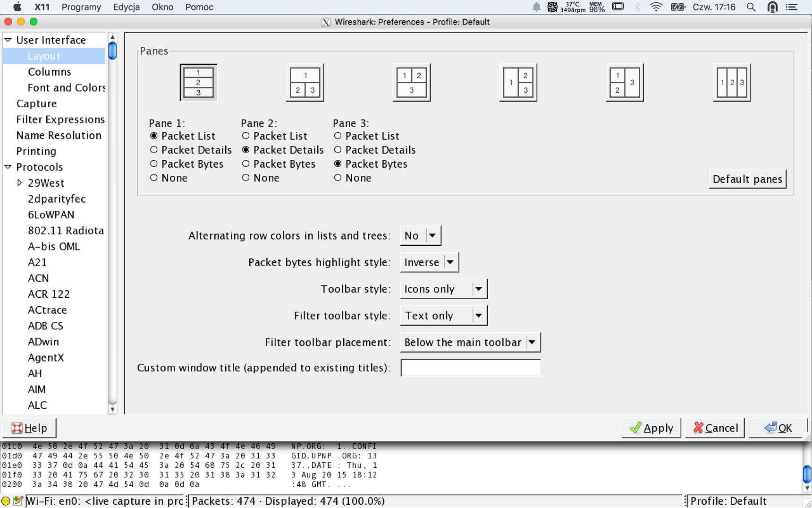Select Filter Expressions preferences entry
The height and width of the screenshot is (508, 812).
click(x=60, y=120)
